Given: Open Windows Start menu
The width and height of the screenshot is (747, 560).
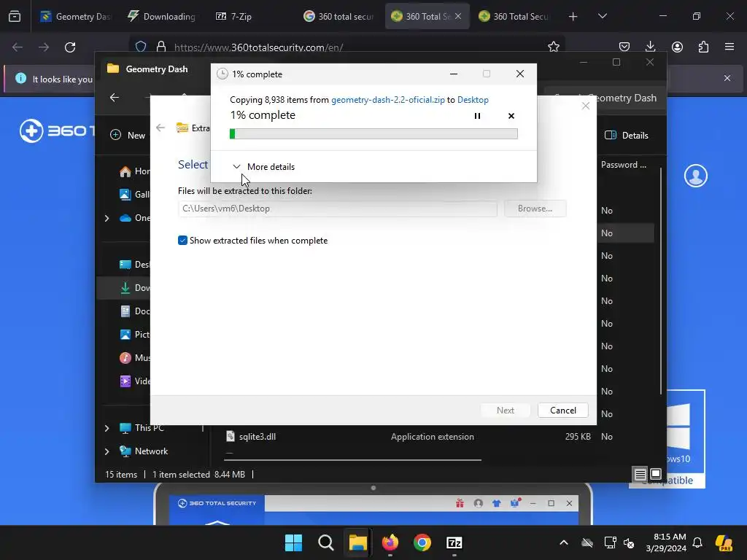Looking at the screenshot, I should (293, 542).
